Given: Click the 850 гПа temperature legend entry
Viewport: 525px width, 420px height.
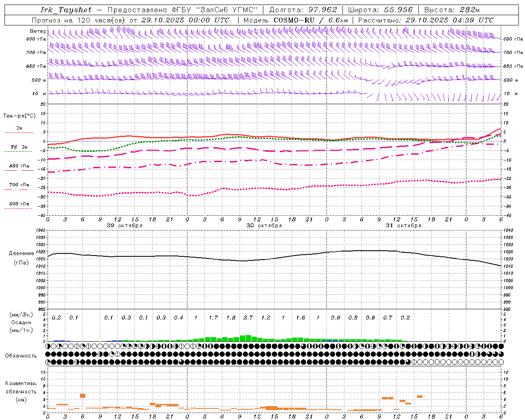Looking at the screenshot, I should 19,166.
